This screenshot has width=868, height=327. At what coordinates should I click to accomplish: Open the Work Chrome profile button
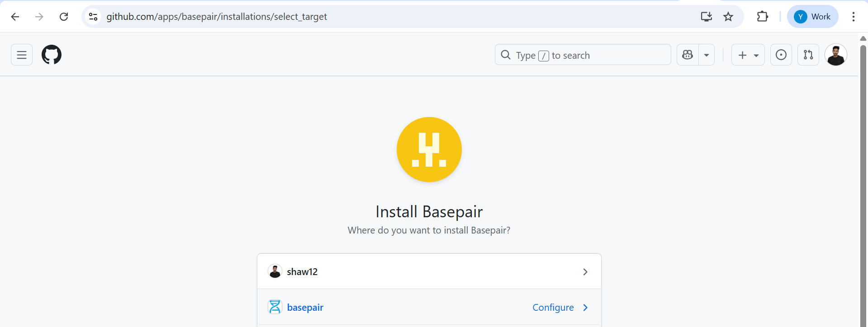click(x=812, y=17)
